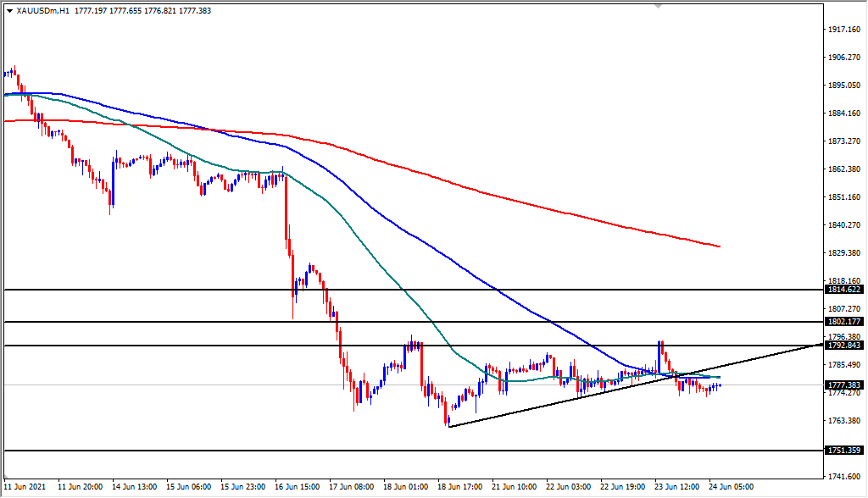Click the 18 Jun 01:00 time label
The height and width of the screenshot is (498, 868).
pyautogui.click(x=406, y=487)
